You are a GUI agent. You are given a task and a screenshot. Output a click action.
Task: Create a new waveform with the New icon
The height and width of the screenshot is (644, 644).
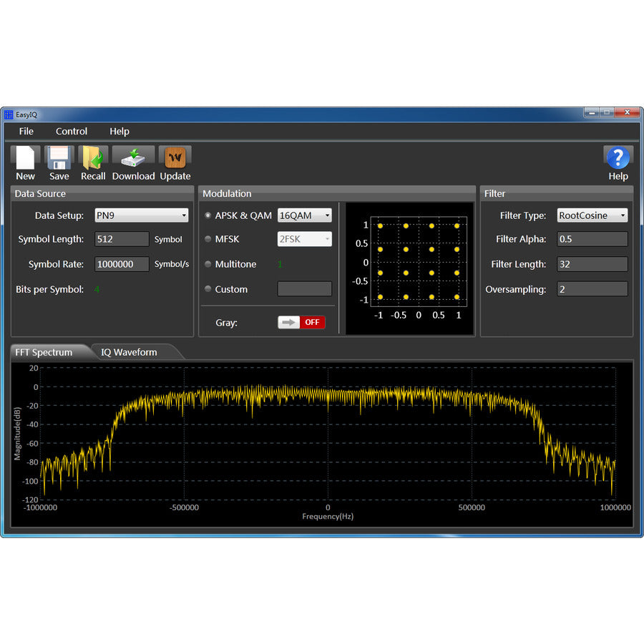point(25,159)
